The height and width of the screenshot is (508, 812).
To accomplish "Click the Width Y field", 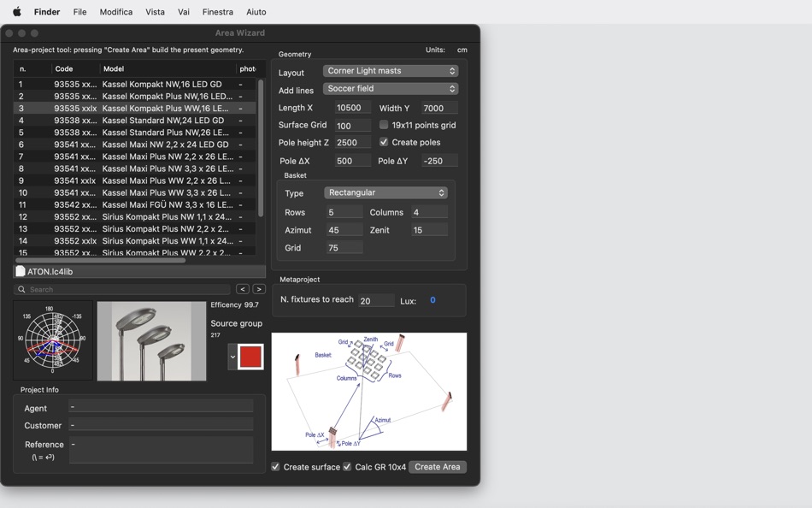I will [439, 108].
